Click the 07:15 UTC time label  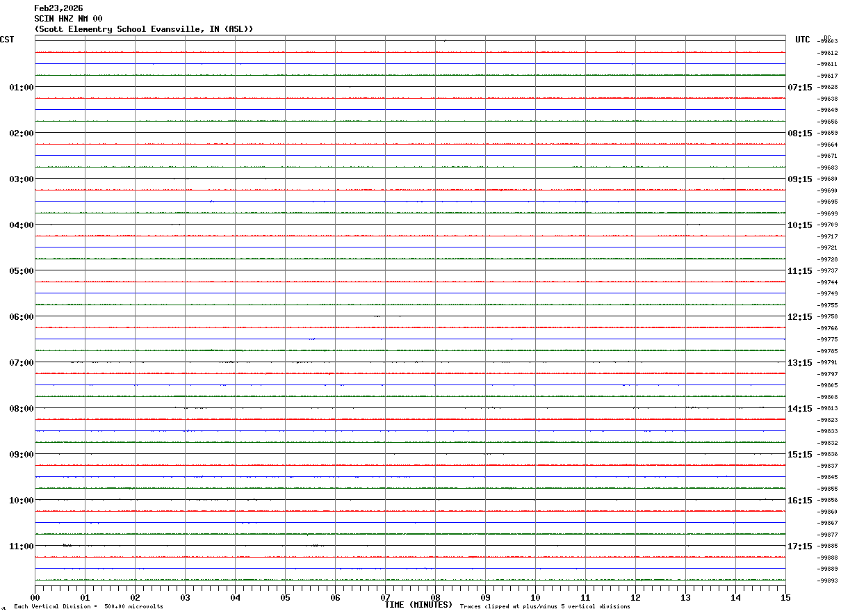[800, 87]
